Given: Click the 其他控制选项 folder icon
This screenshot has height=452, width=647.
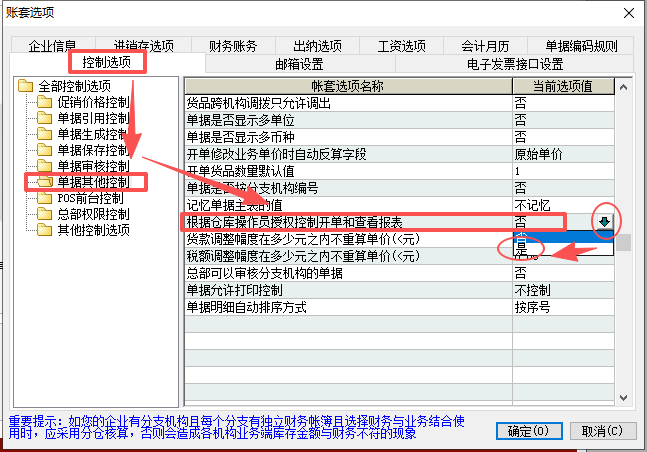Looking at the screenshot, I should coord(43,230).
